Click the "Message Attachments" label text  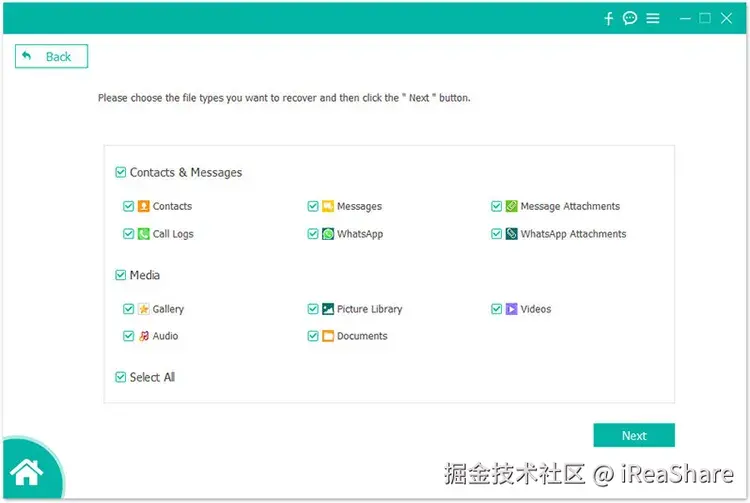[x=570, y=207]
